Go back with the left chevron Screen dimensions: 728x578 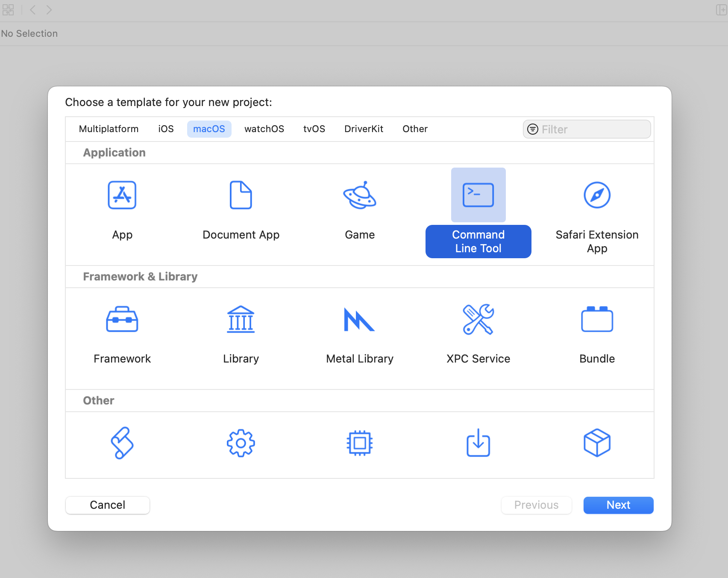[32, 10]
